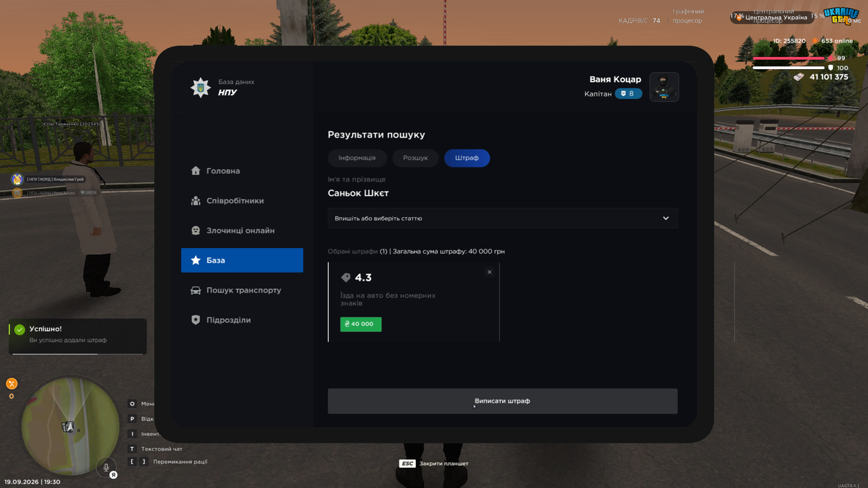Click the КАДРІВ/С 74 frame counter
Image resolution: width=868 pixels, height=488 pixels.
[639, 21]
